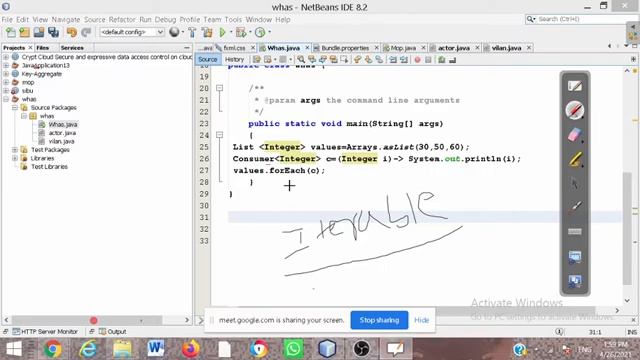640x360 pixels.
Task: Open the Navigate menu
Action: [x=66, y=20]
